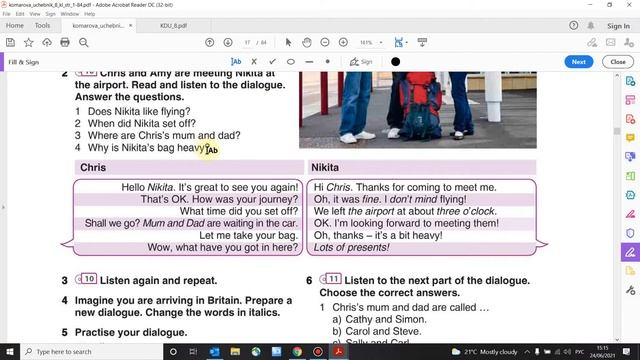Open the zoom percentage dropdown
The width and height of the screenshot is (640, 360).
381,42
